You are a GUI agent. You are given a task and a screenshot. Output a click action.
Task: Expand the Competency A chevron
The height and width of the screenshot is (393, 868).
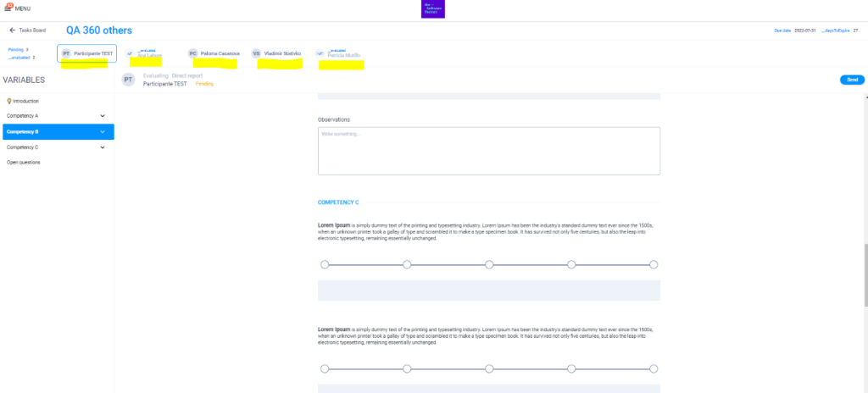click(102, 115)
